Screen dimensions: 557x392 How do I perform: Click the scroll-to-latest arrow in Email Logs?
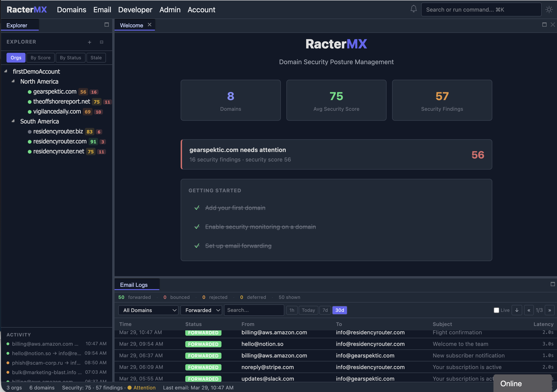click(517, 310)
